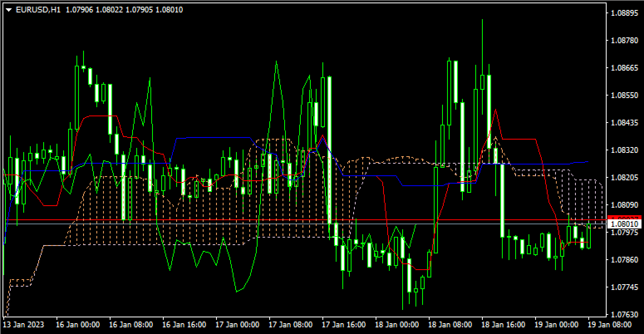Click the 1.08090 price axis label
This screenshot has height=334, width=644.
(x=624, y=205)
